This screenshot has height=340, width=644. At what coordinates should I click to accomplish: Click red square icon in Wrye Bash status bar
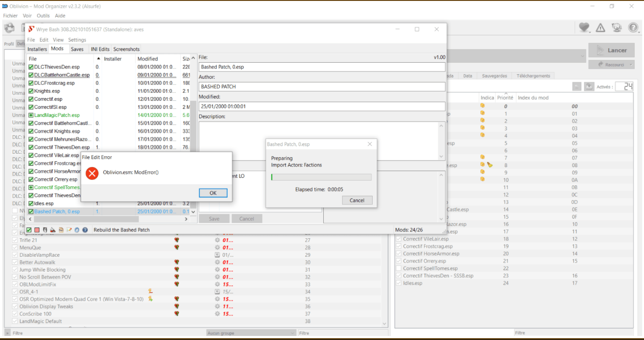pos(37,230)
